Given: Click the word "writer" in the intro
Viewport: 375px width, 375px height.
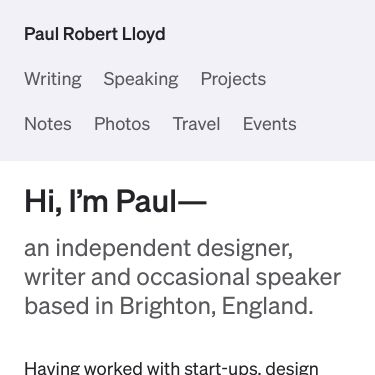Looking at the screenshot, I should (x=55, y=277).
